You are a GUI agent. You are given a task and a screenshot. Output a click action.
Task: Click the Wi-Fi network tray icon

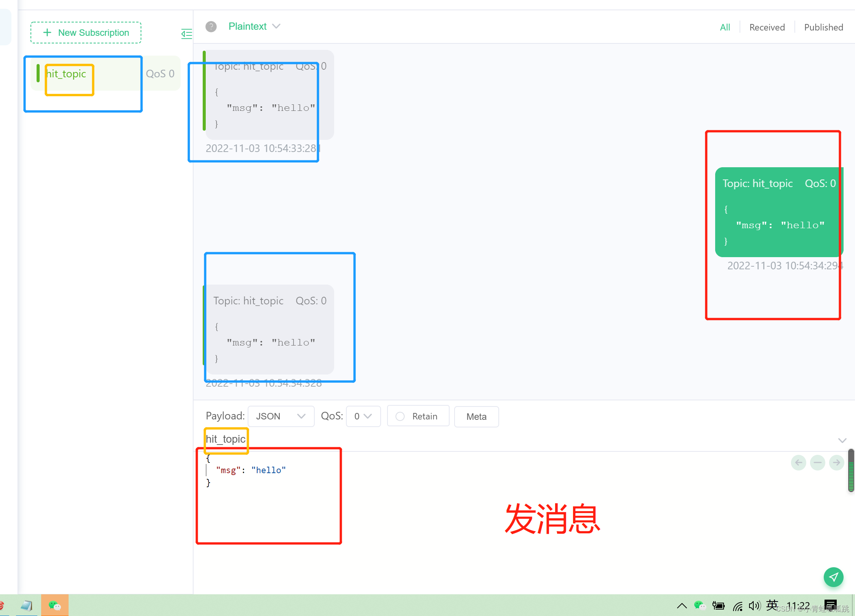(x=737, y=606)
